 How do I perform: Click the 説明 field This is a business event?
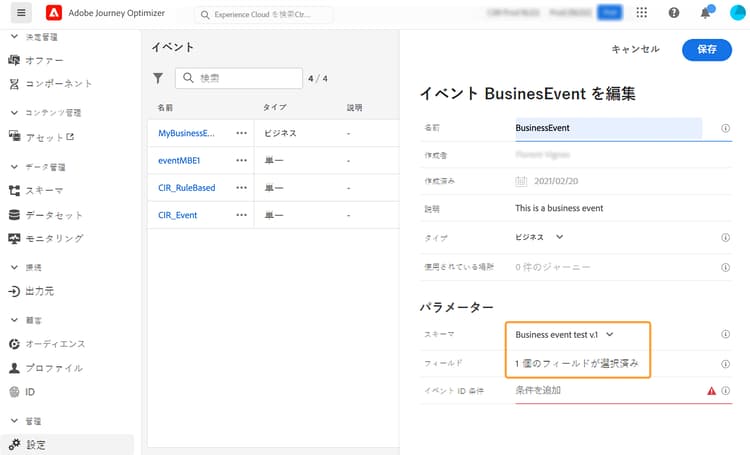559,208
